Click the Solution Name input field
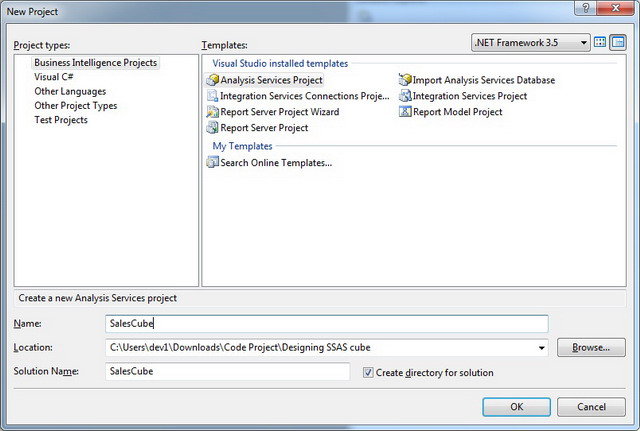 pos(227,371)
